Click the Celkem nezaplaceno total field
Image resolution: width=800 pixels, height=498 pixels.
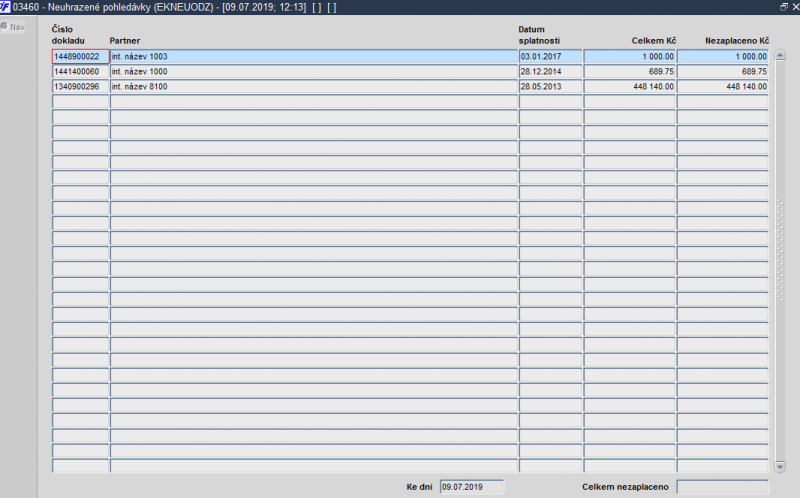[x=722, y=487]
